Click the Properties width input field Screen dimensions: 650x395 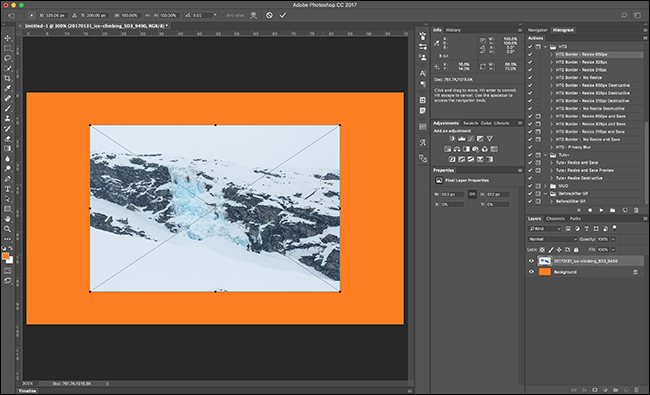(x=452, y=194)
